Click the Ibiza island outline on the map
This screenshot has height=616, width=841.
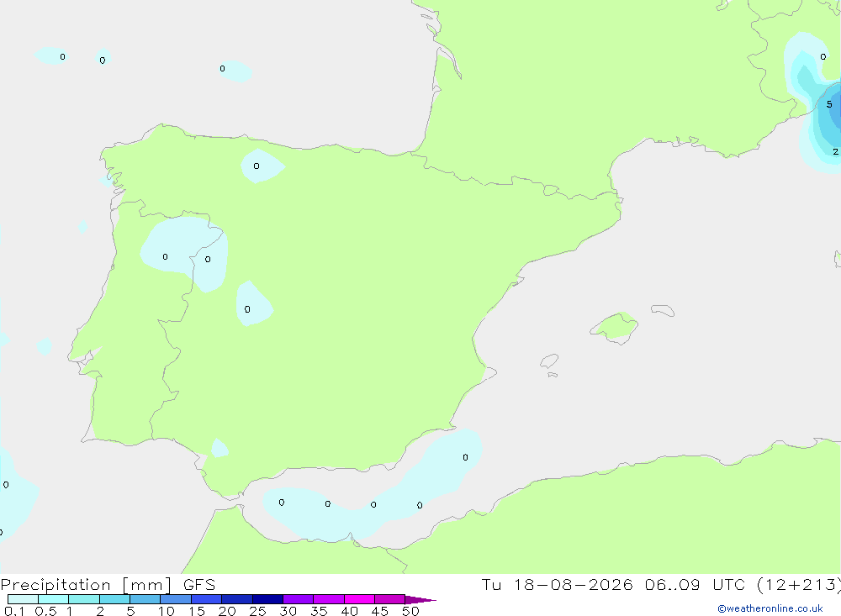pos(549,361)
